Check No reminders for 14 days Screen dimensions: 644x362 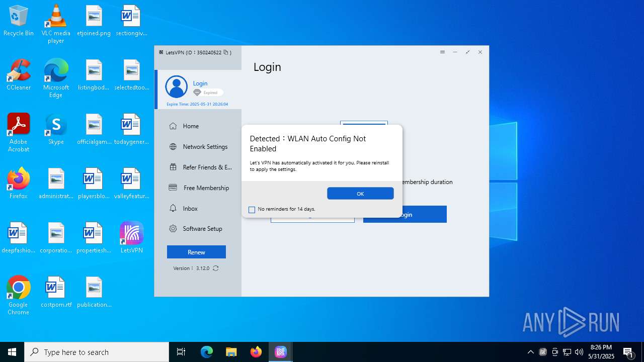coord(252,210)
